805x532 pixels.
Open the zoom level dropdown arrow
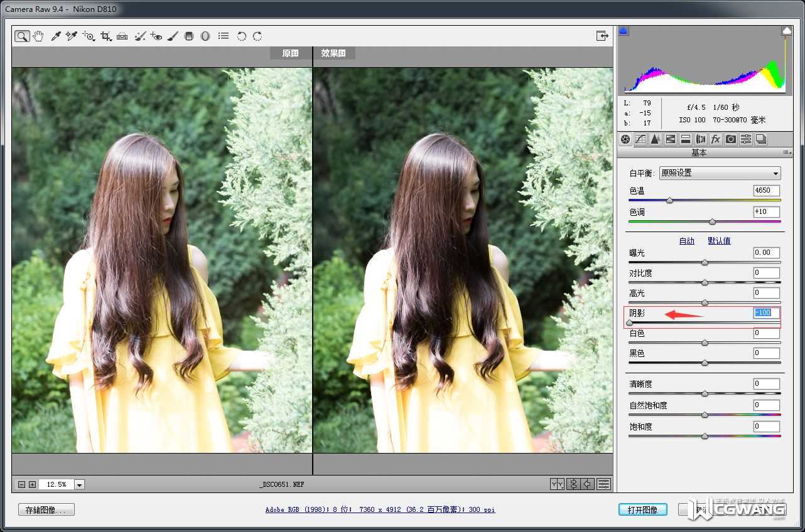(x=80, y=484)
